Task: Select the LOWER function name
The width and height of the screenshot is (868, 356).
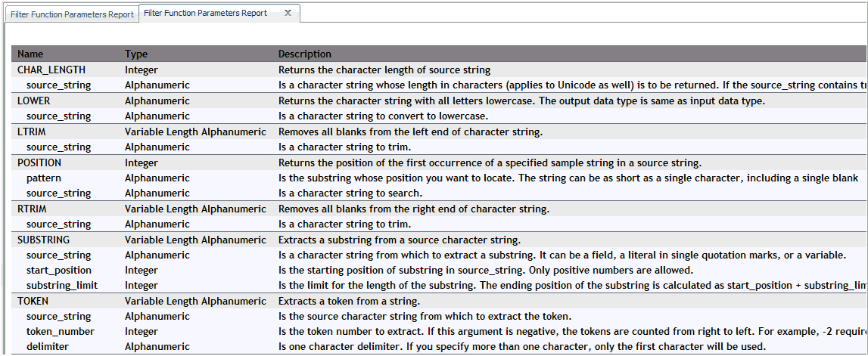Action: point(34,101)
